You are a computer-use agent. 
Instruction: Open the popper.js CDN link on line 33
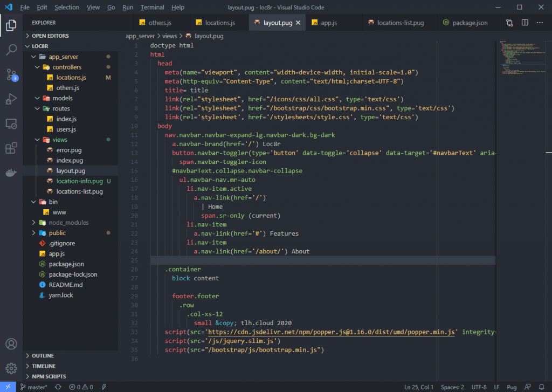tap(331, 332)
